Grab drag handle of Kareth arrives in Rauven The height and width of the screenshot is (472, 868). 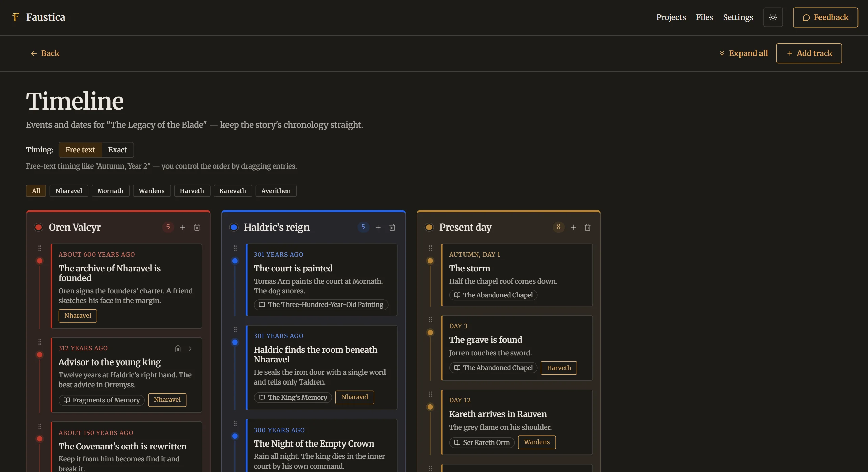point(430,394)
